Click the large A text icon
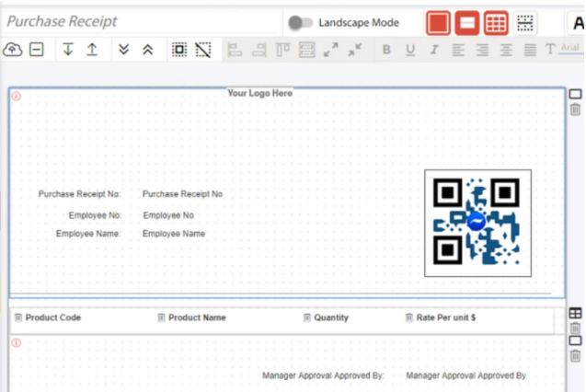This screenshot has height=392, width=586. [578, 23]
